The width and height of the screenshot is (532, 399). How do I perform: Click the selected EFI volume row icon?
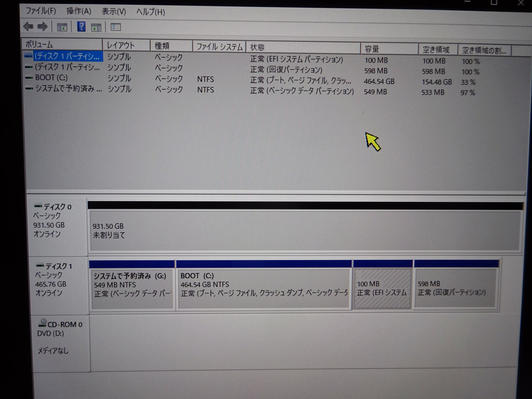(29, 56)
